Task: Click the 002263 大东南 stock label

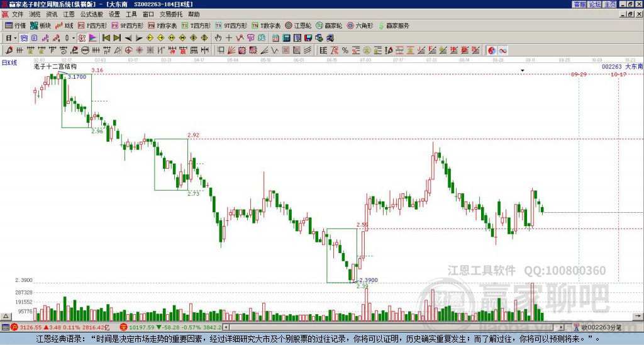Action: pyautogui.click(x=622, y=67)
